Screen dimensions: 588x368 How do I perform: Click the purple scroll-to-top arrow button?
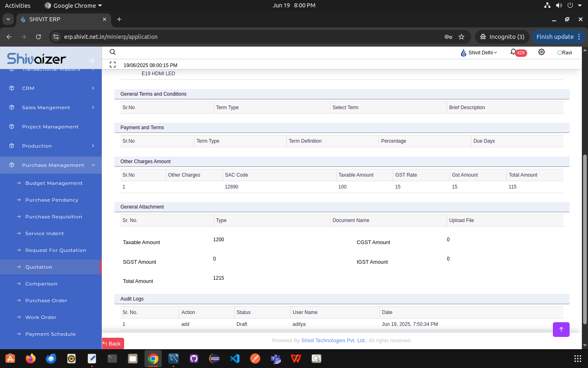pyautogui.click(x=561, y=330)
